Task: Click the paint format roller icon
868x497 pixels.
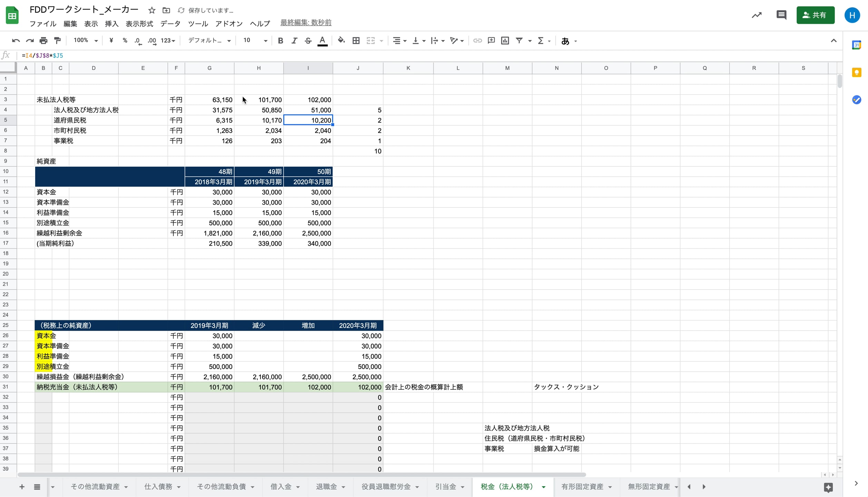Action: pyautogui.click(x=57, y=41)
